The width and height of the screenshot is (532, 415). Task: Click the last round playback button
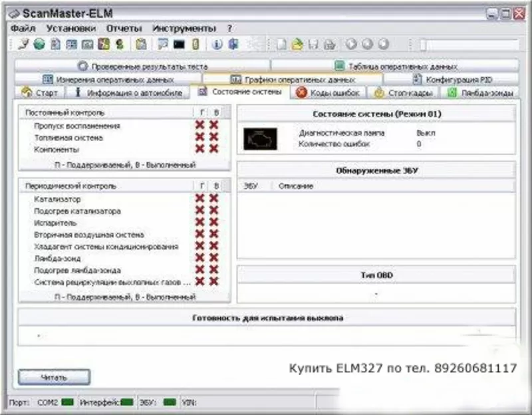pos(384,44)
